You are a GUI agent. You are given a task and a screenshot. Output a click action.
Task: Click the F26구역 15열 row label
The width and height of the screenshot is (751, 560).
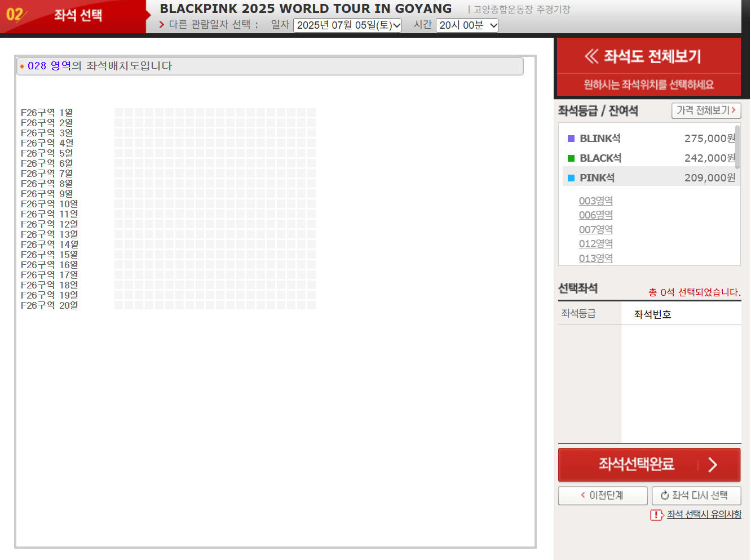pos(50,255)
